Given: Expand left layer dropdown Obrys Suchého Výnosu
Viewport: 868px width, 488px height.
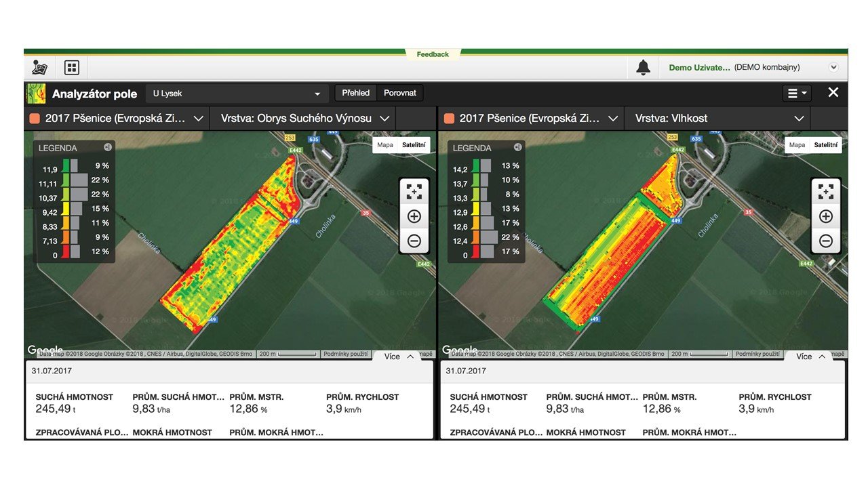Looking at the screenshot, I should click(305, 119).
